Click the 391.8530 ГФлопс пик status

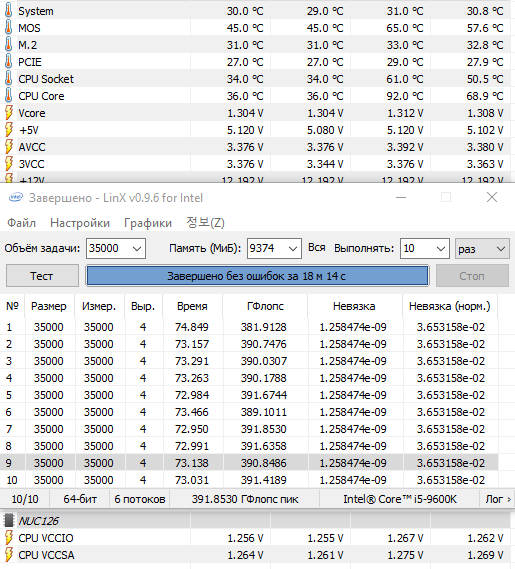245,499
